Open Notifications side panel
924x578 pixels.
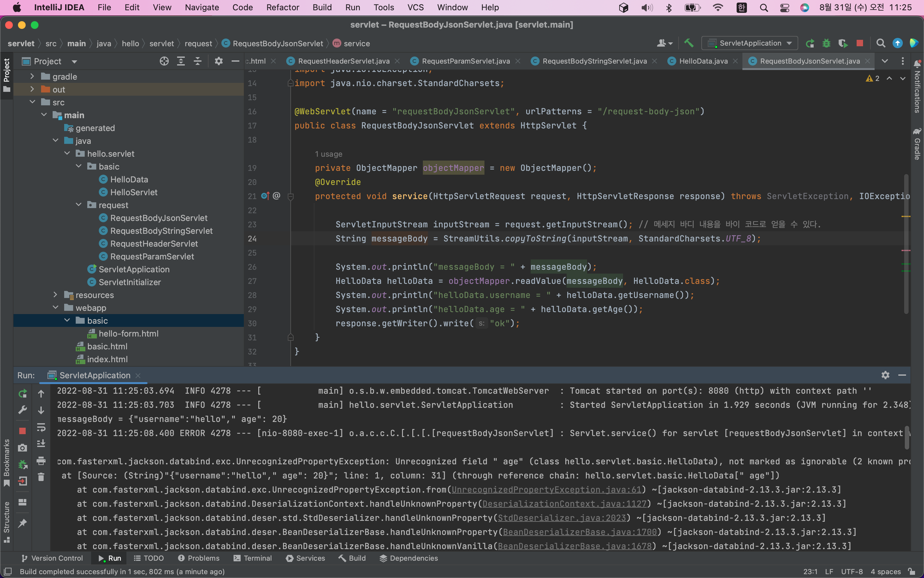point(917,86)
